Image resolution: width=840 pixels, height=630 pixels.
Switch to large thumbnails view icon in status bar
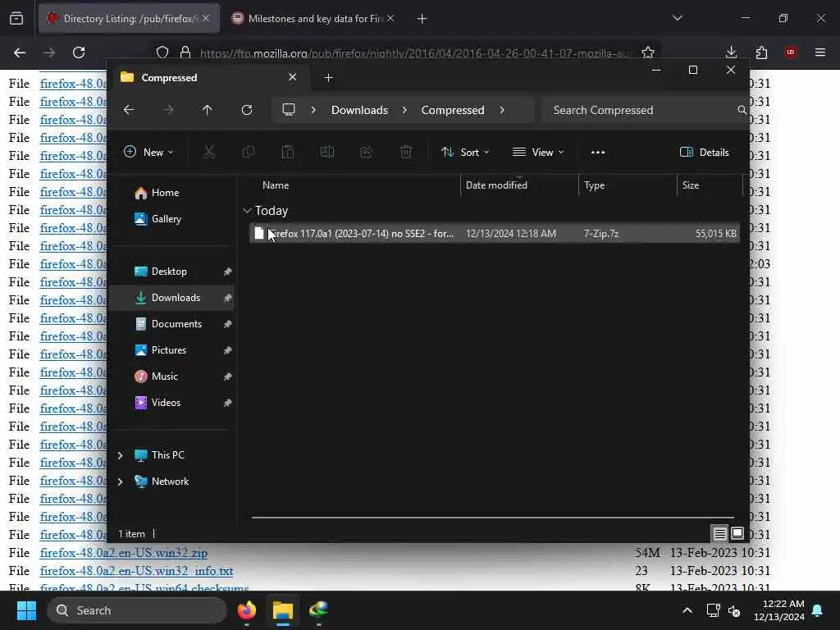coord(737,533)
